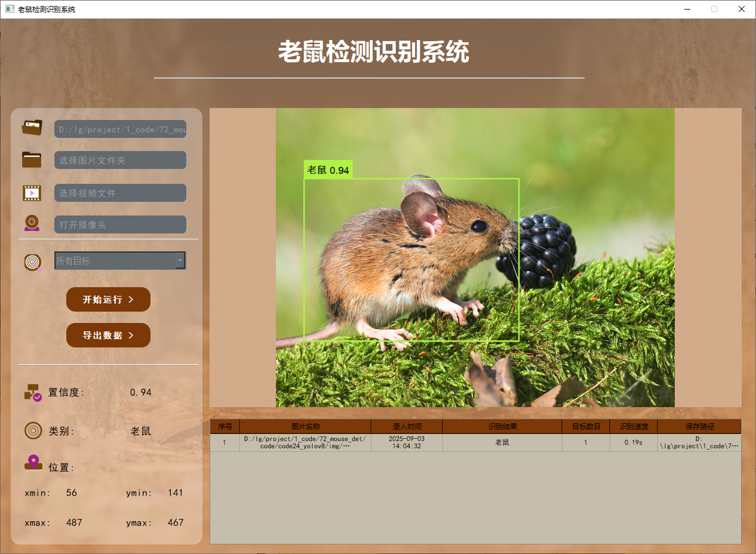Click the position (位置) pin icon
The height and width of the screenshot is (554, 756).
[33, 463]
